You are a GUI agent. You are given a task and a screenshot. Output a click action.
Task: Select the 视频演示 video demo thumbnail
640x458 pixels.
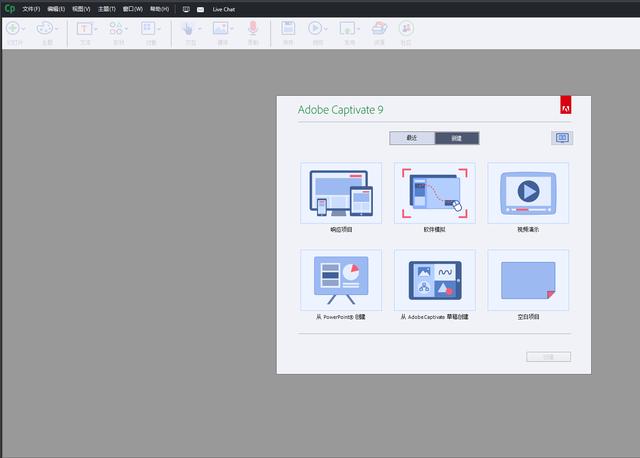528,193
